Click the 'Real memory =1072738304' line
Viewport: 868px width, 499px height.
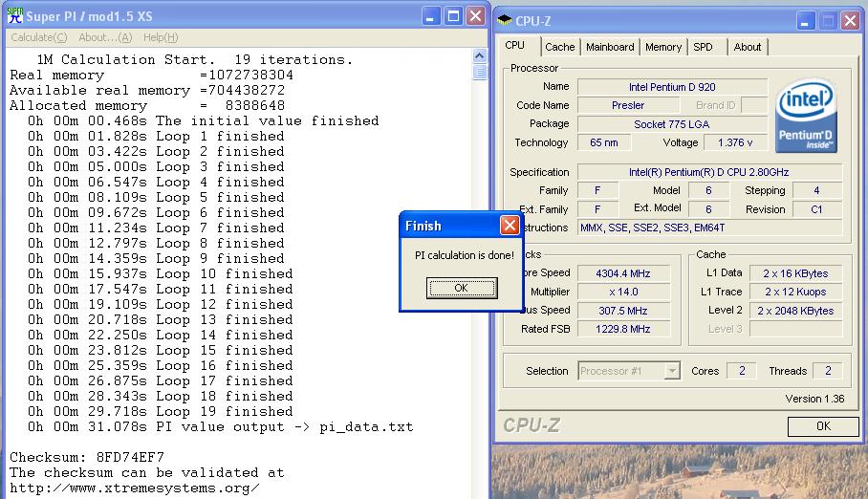[152, 75]
